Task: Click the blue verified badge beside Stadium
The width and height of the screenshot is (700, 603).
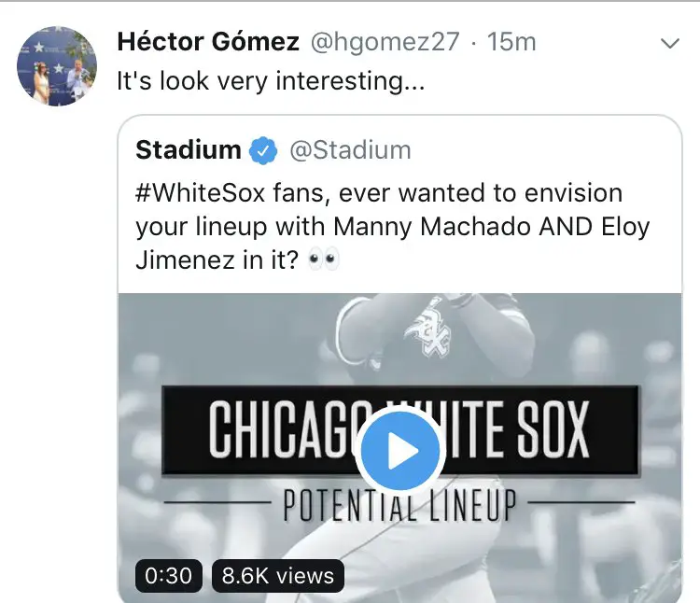Action: (265, 149)
